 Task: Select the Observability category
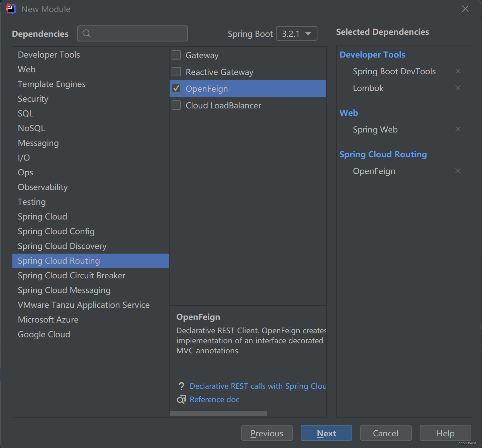[x=91, y=187]
